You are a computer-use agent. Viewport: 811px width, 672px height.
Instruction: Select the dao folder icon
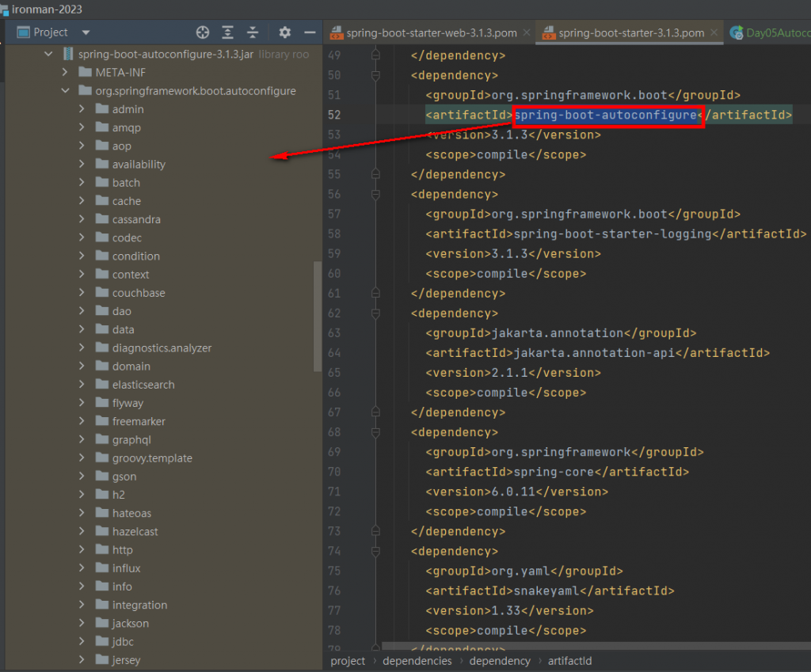click(102, 310)
